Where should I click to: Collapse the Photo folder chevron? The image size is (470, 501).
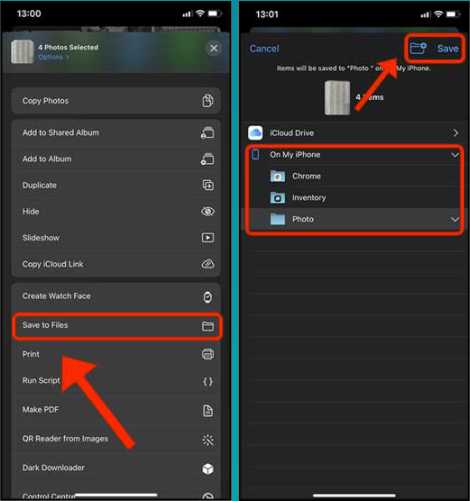coord(455,219)
